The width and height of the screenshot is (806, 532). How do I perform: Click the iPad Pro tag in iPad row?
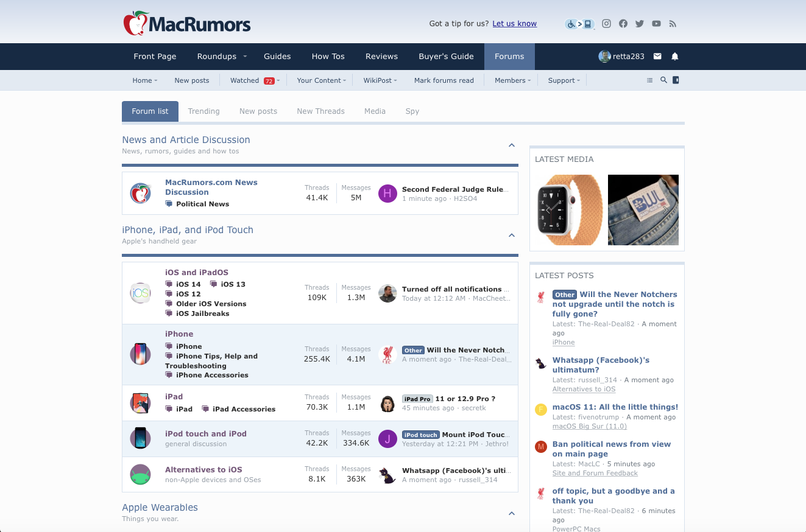[x=417, y=399]
